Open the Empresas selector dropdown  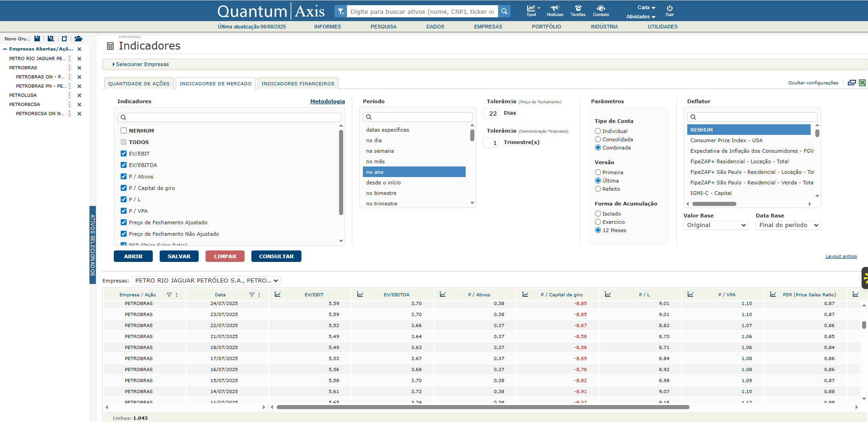(206, 281)
